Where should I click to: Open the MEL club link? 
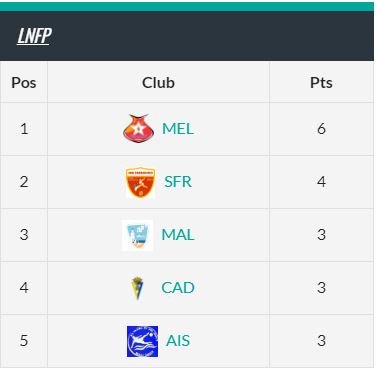pyautogui.click(x=178, y=129)
